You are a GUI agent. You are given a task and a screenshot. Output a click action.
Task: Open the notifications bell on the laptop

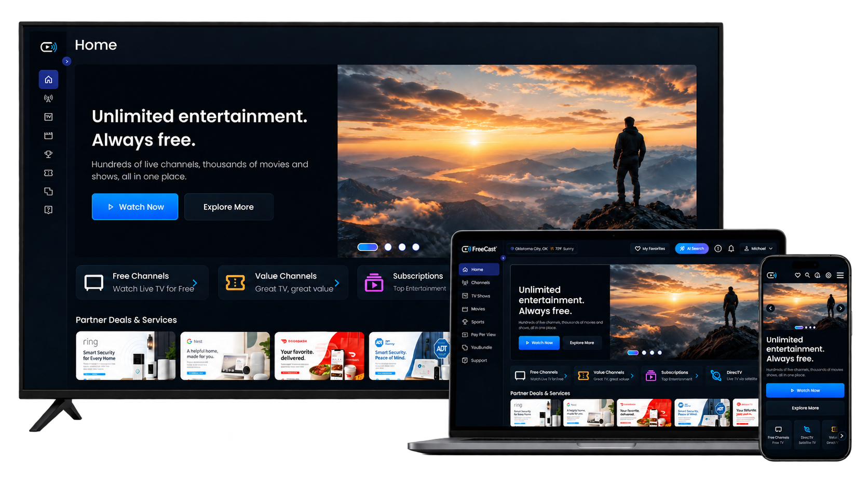point(731,248)
